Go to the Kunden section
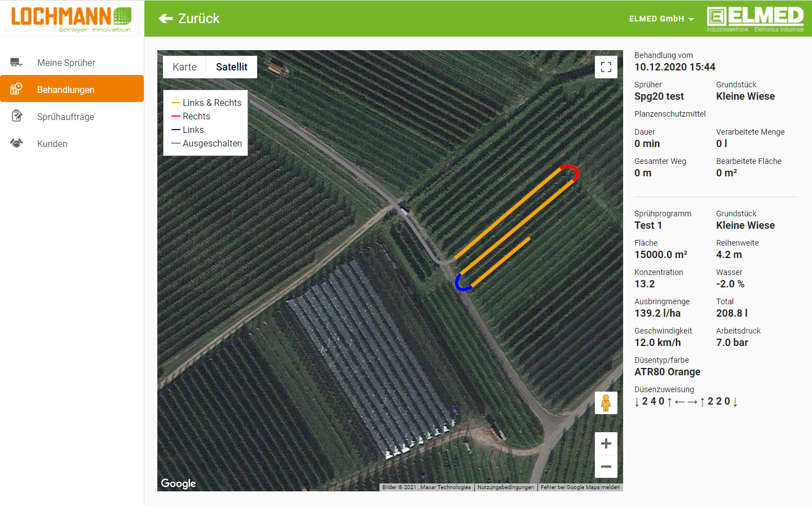This screenshot has height=506, width=812. click(x=52, y=144)
